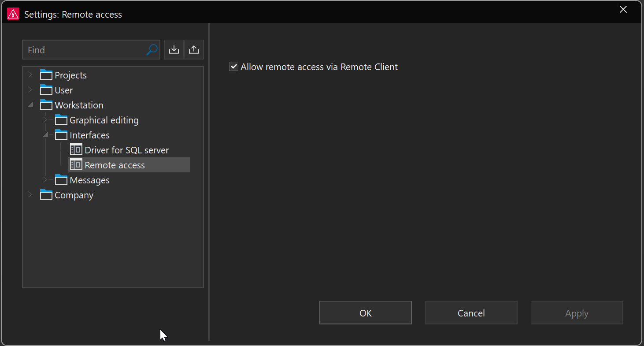This screenshot has width=644, height=346.
Task: Select the Graphical editing label
Action: pos(104,120)
